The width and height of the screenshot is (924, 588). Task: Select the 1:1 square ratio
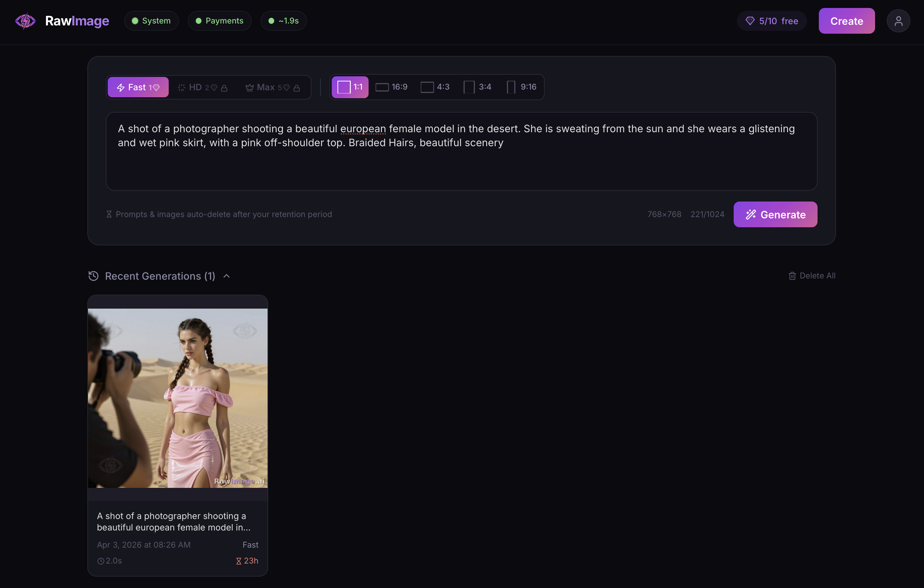click(x=350, y=87)
